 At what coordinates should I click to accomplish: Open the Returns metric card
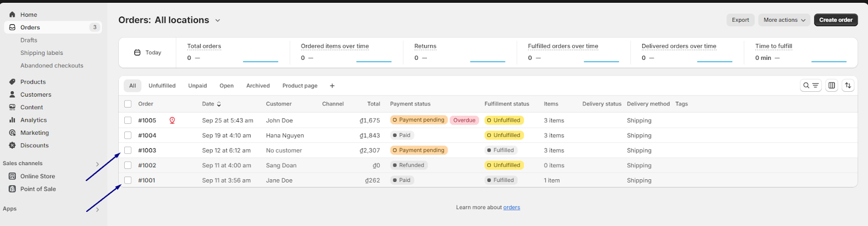click(x=460, y=53)
